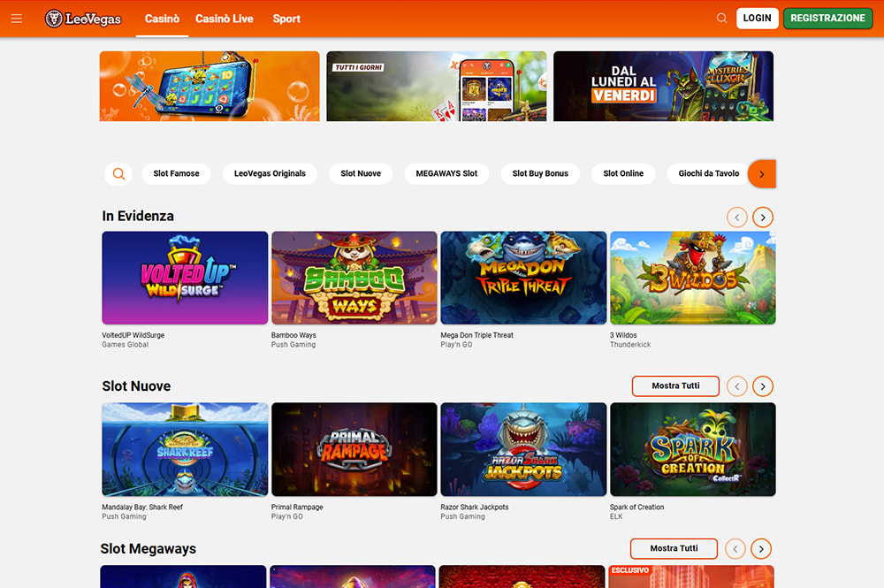Click the Razor Shark Jackpots title text
The image size is (884, 588).
pos(475,507)
